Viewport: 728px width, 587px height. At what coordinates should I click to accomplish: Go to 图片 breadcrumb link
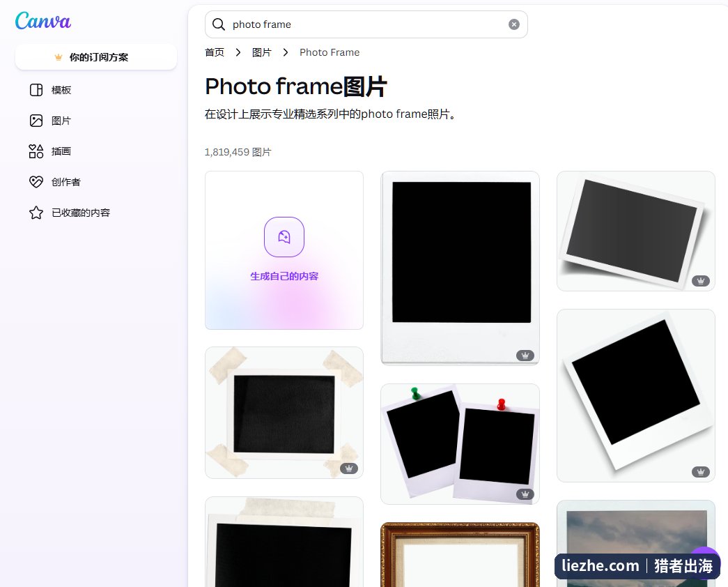pyautogui.click(x=261, y=52)
